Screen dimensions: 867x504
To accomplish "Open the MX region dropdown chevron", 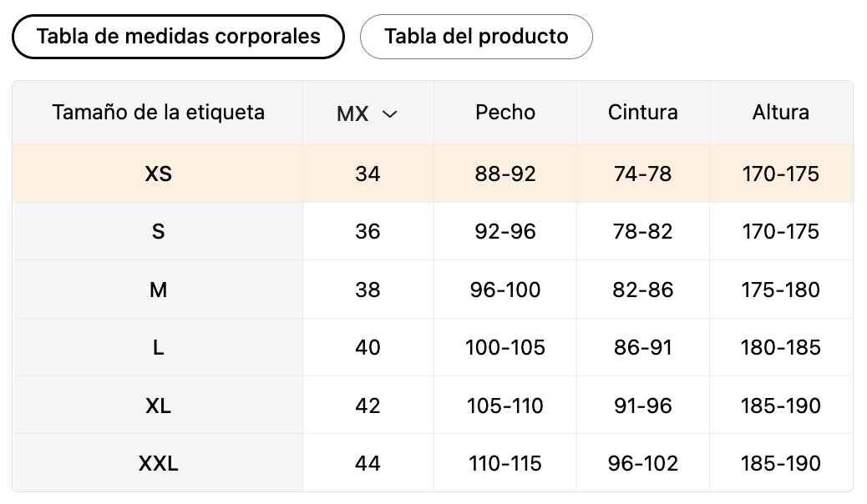I will (390, 114).
